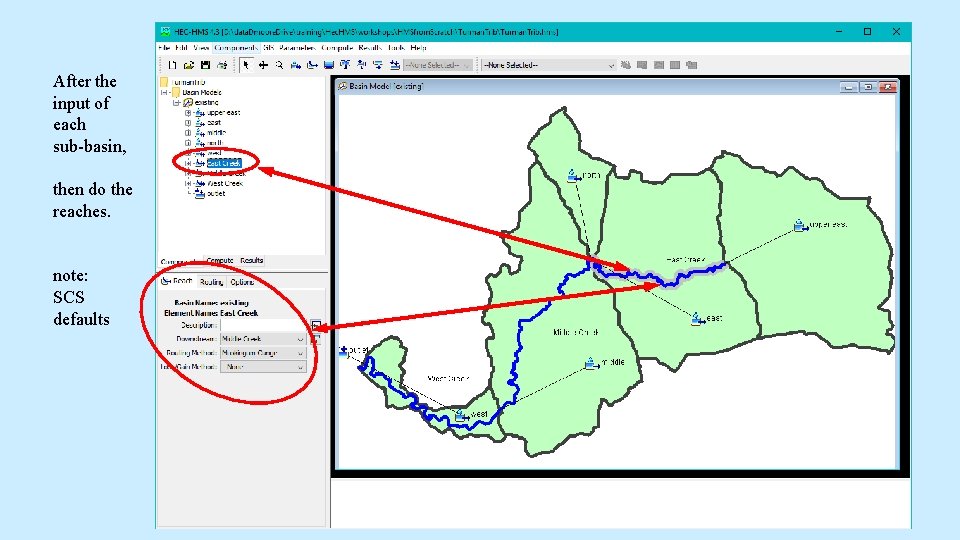Switch to the Options tab
The height and width of the screenshot is (540, 960).
tap(242, 282)
